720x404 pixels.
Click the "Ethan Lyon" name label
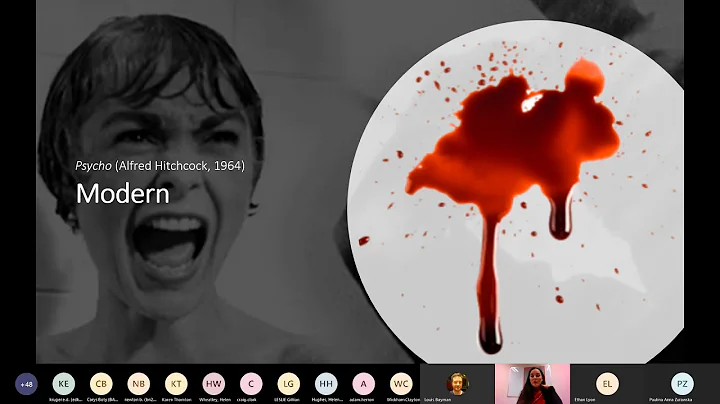pyautogui.click(x=585, y=400)
